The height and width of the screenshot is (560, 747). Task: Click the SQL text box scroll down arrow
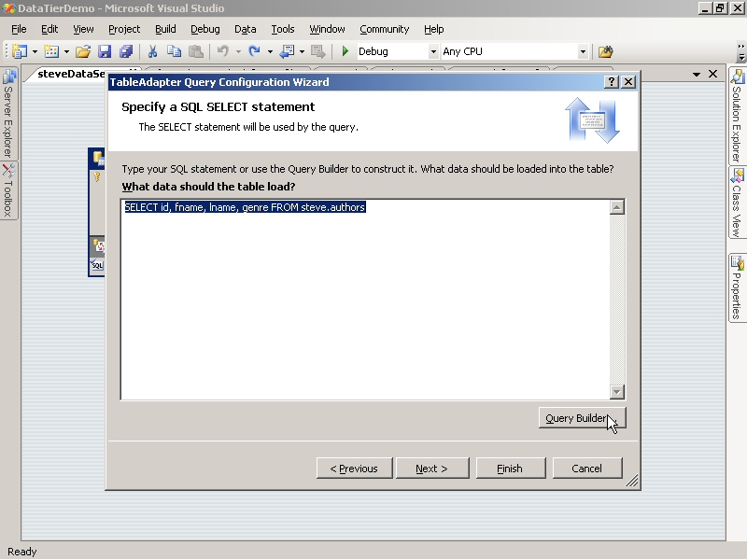(x=617, y=392)
